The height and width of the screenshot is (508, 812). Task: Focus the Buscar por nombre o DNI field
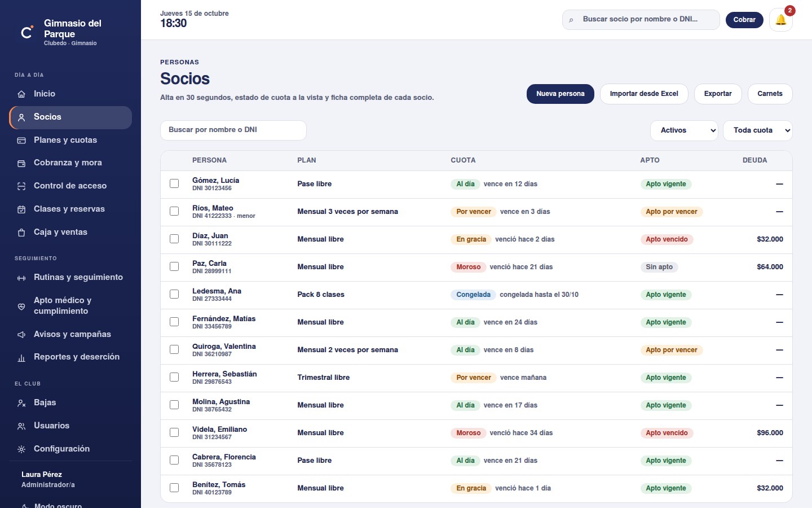[x=233, y=130]
